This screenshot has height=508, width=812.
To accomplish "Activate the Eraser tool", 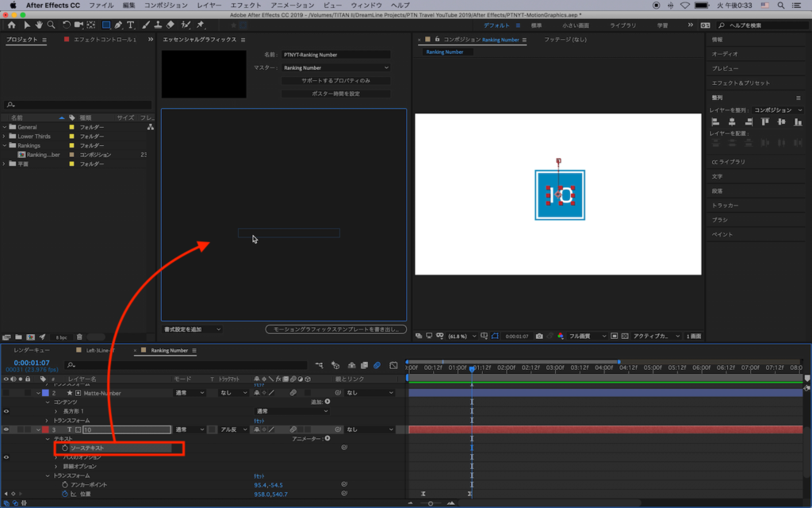I will click(170, 25).
